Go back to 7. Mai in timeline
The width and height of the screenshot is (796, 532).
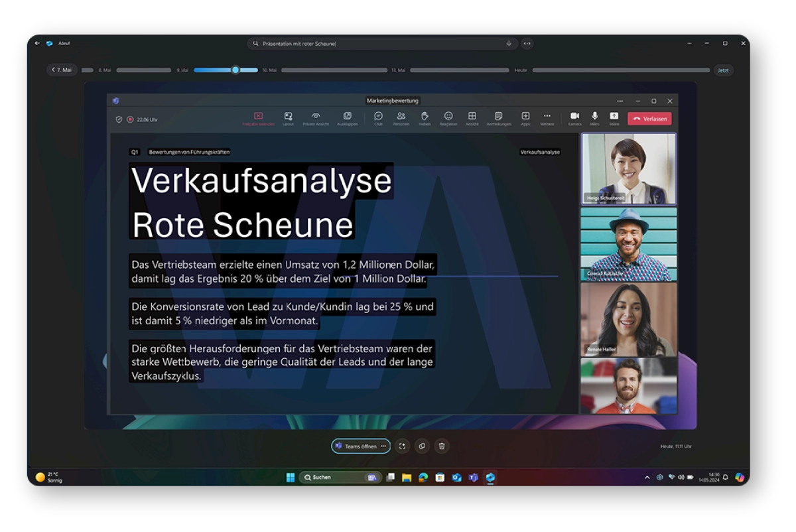[62, 70]
